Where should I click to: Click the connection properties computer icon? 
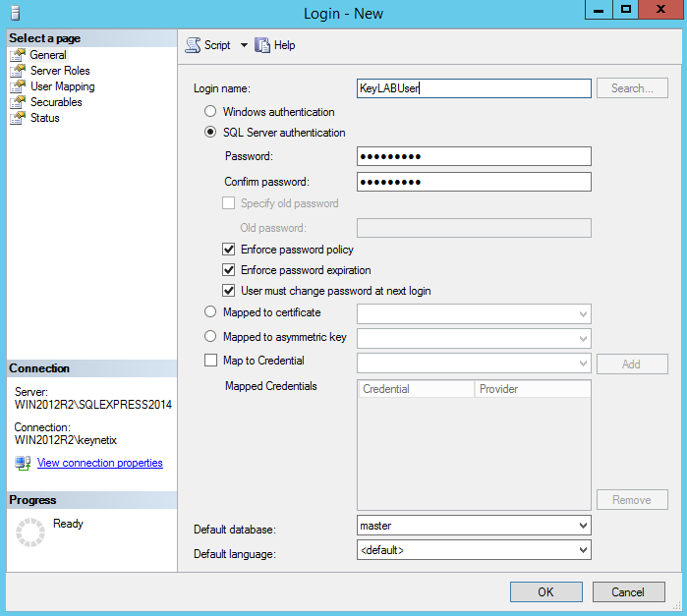pyautogui.click(x=23, y=463)
